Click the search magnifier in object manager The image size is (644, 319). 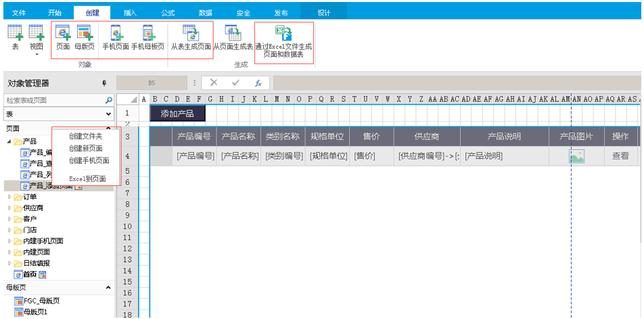tap(109, 100)
